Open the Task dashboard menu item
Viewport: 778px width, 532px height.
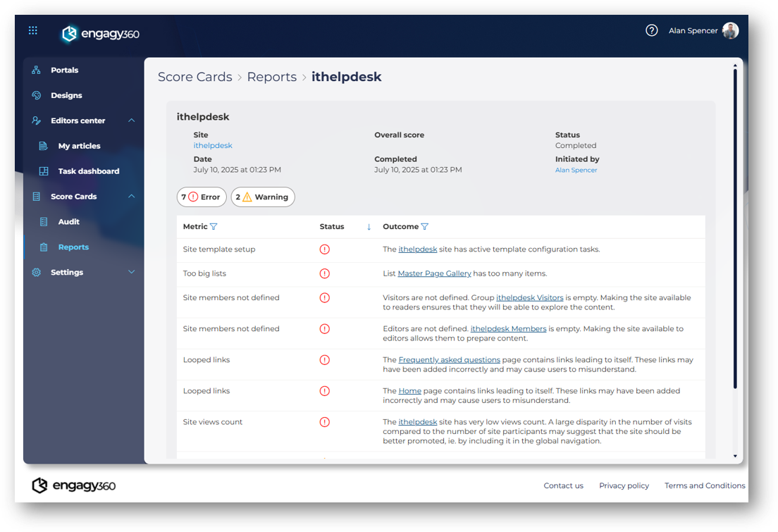[x=88, y=171]
